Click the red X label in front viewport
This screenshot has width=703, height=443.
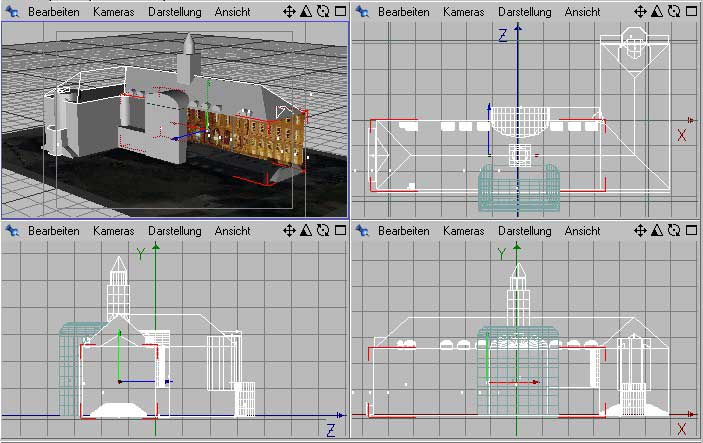pyautogui.click(x=682, y=430)
